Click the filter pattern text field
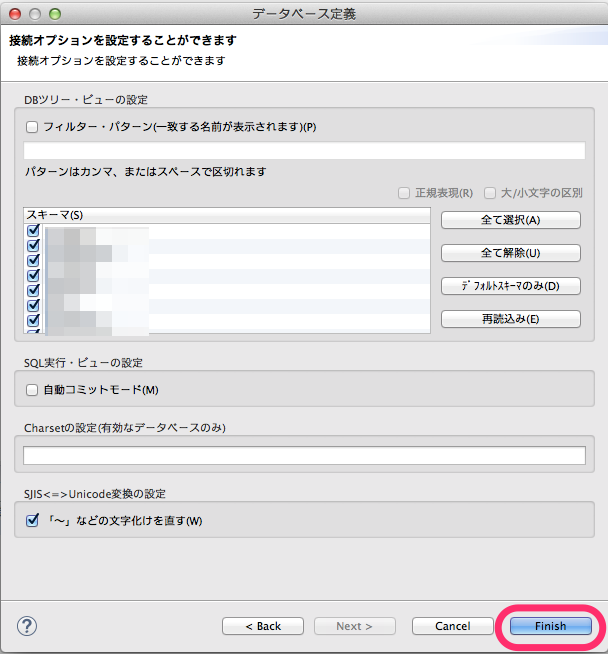608x654 pixels. click(304, 150)
